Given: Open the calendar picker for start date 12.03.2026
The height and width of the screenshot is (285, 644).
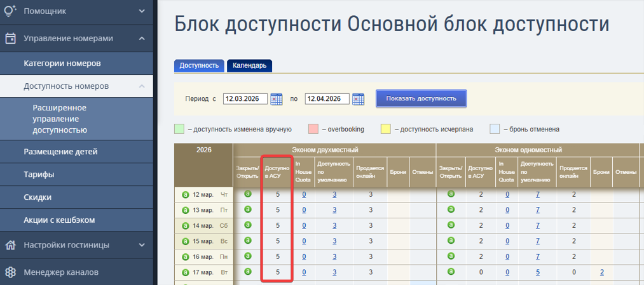Looking at the screenshot, I should 277,99.
